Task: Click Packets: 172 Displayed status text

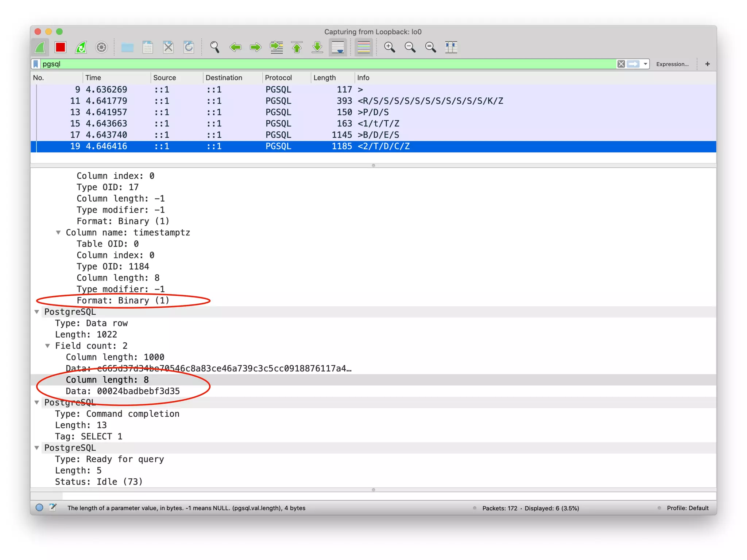Action: (x=531, y=508)
